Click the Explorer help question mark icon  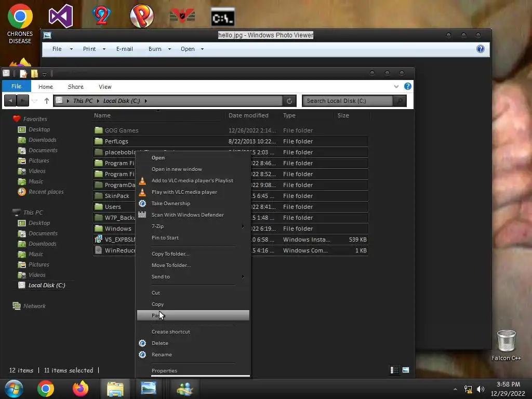point(407,86)
